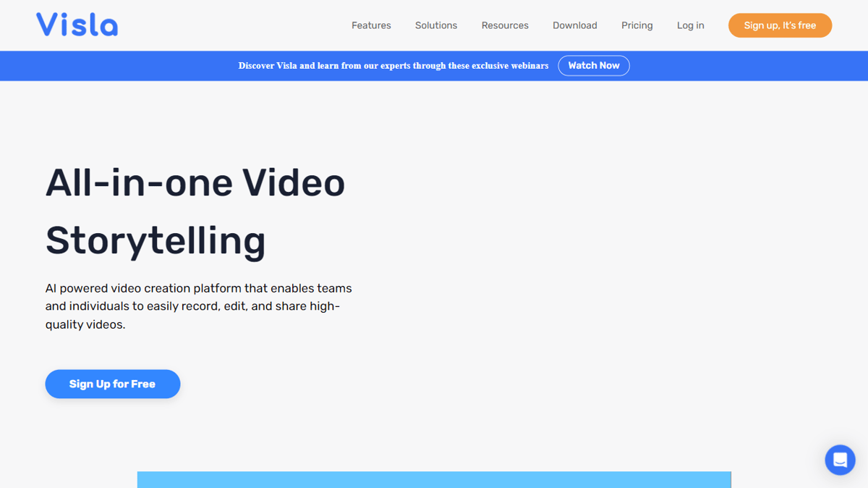The height and width of the screenshot is (488, 868).
Task: Click Watch Now in the blue banner
Action: click(594, 66)
